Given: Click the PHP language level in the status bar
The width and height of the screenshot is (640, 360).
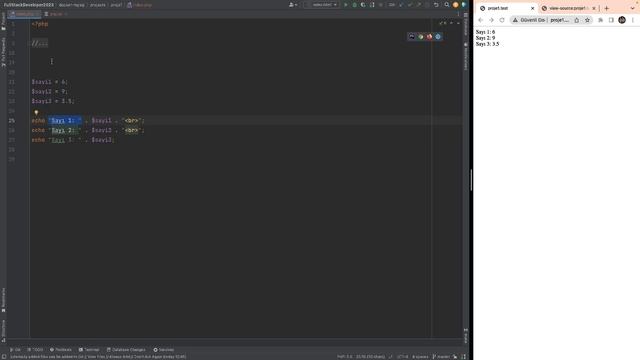Looking at the screenshot, I should 344,357.
